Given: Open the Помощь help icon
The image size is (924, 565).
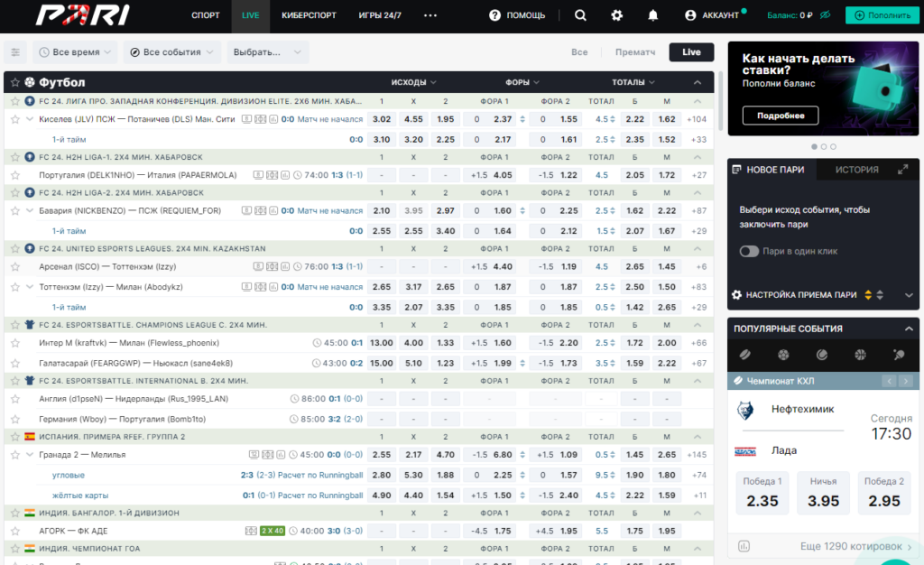Looking at the screenshot, I should coord(494,15).
